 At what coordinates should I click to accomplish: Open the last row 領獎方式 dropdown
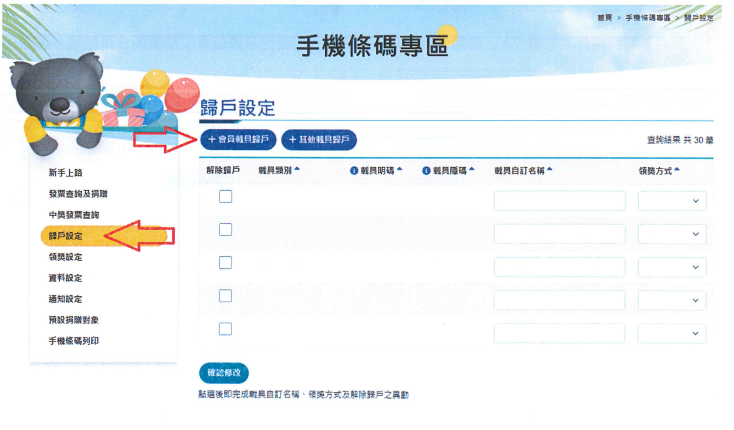pyautogui.click(x=672, y=333)
